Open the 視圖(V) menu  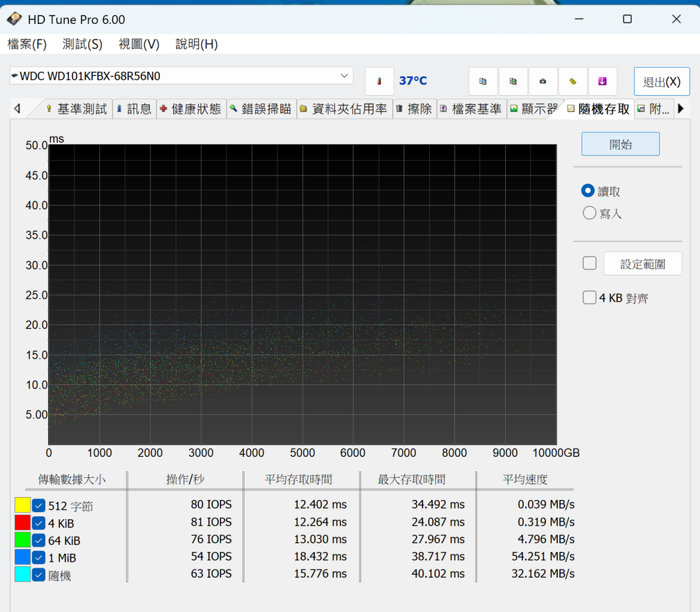pyautogui.click(x=139, y=44)
